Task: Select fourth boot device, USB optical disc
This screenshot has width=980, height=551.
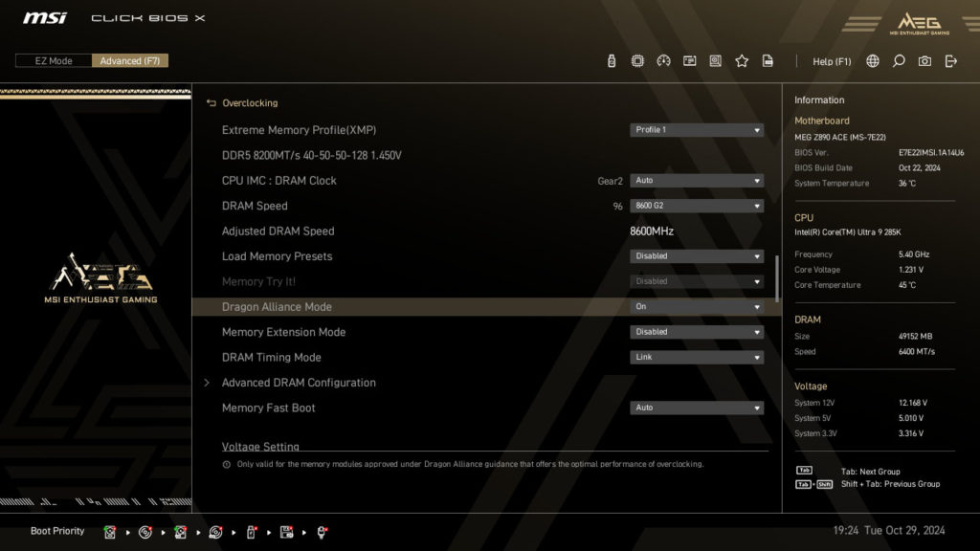Action: tap(215, 532)
